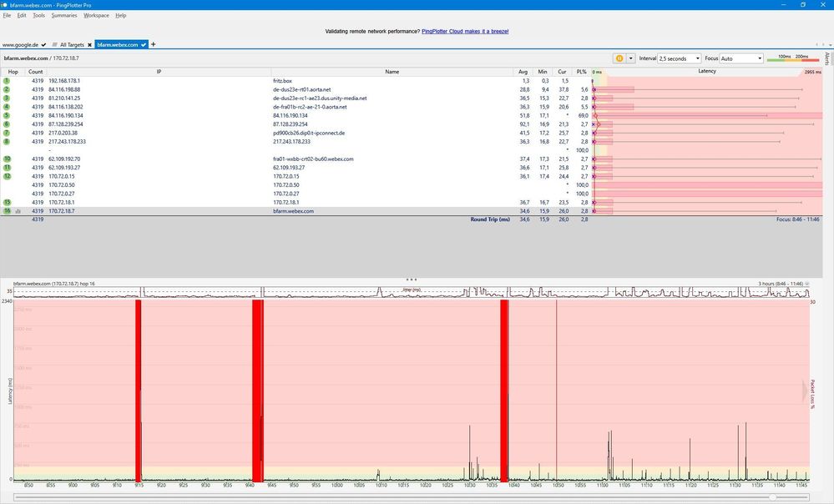Select hop 12 circle icon for 170.72.0.15
This screenshot has width=834, height=504.
[x=7, y=176]
